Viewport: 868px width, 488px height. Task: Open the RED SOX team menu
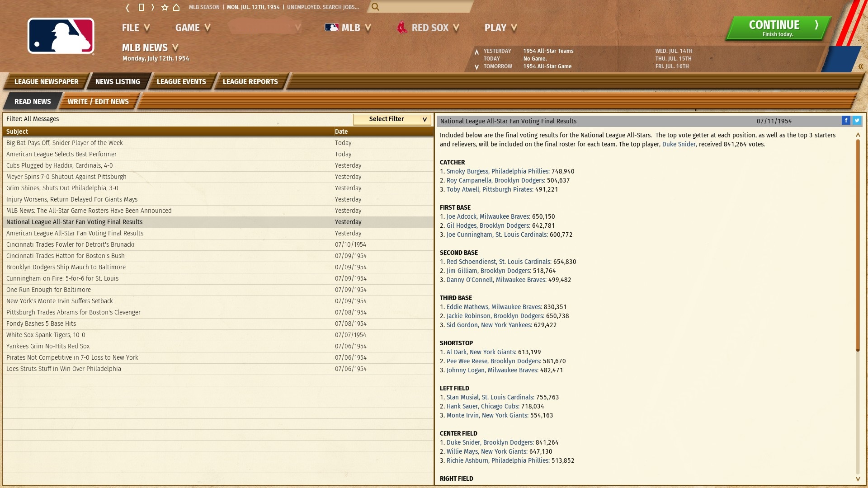[428, 28]
